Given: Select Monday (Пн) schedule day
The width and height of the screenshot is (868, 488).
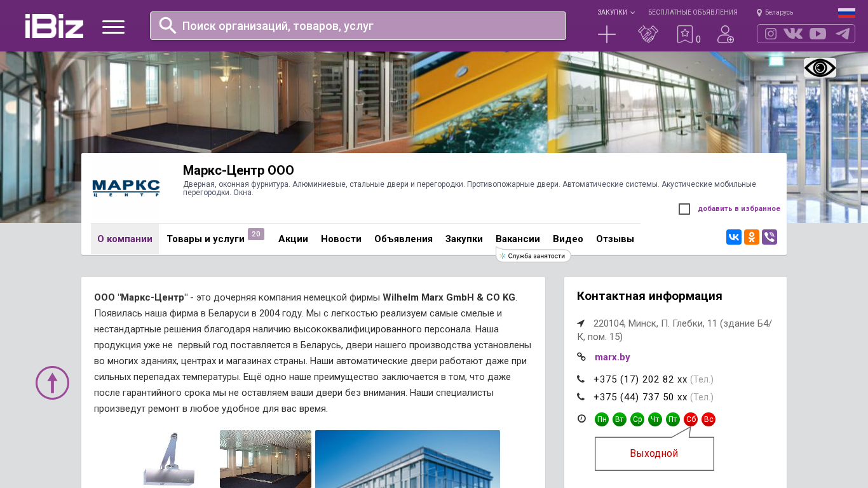Looking at the screenshot, I should [602, 419].
